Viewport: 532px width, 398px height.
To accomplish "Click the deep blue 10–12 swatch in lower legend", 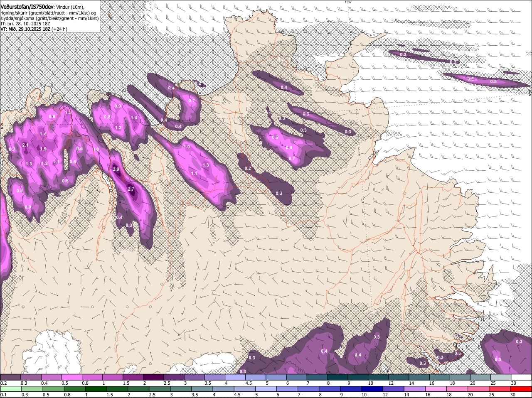I will coord(372,389).
